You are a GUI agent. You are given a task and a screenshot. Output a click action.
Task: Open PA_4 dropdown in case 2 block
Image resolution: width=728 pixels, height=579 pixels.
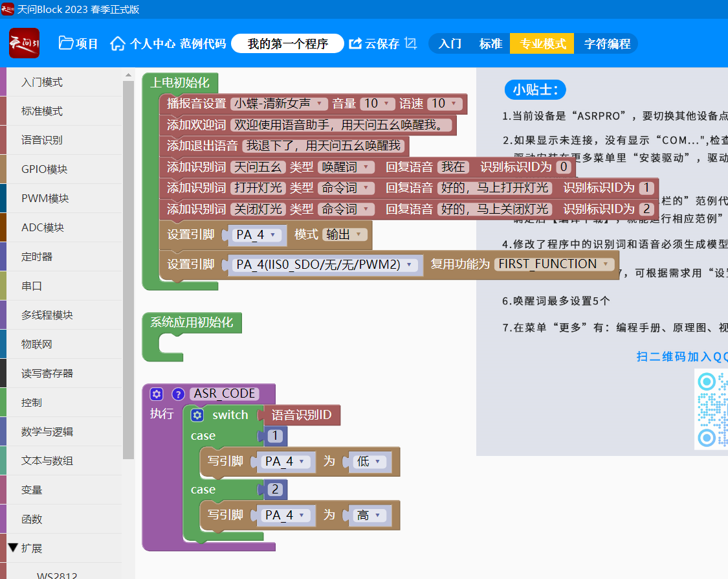click(287, 516)
